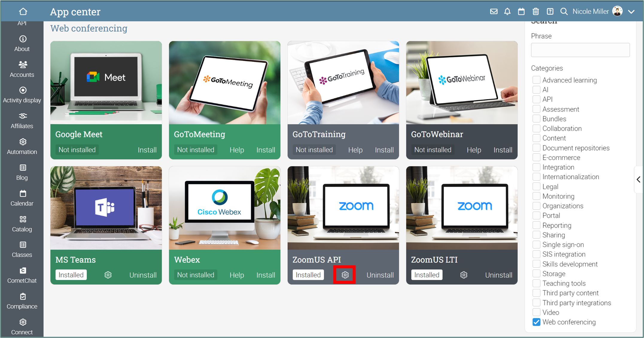Click the ZoomUS LTI settings gear
This screenshot has width=644, height=338.
(464, 275)
